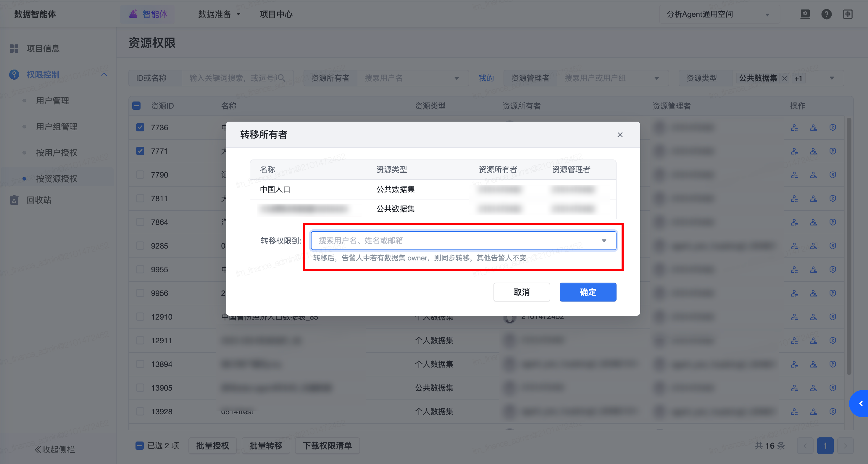Collapse the sidebar with 收起侧栏

pyautogui.click(x=55, y=449)
